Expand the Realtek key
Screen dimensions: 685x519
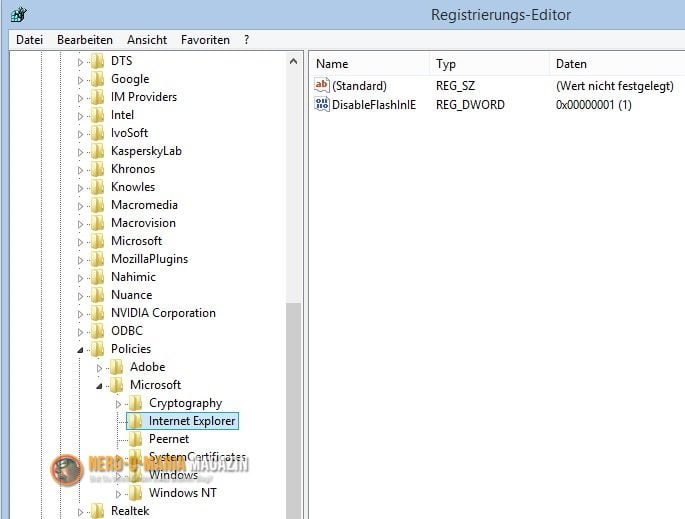pos(80,512)
